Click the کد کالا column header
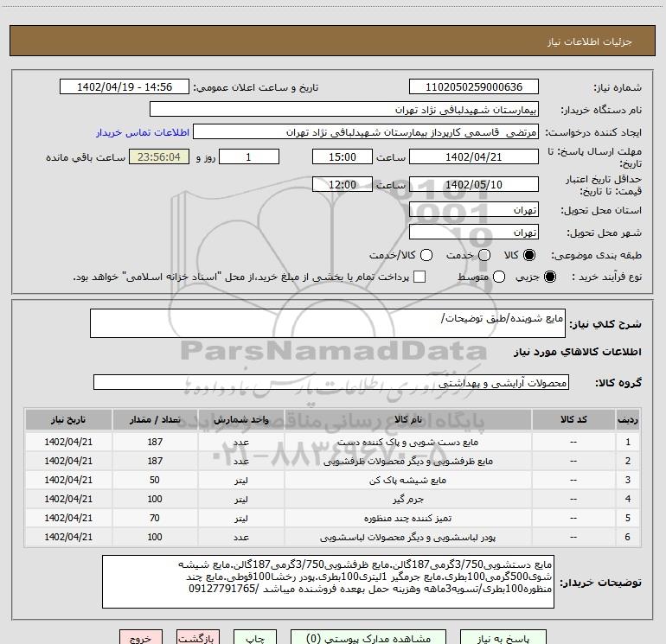Image resolution: width=666 pixels, height=644 pixels. [x=573, y=419]
